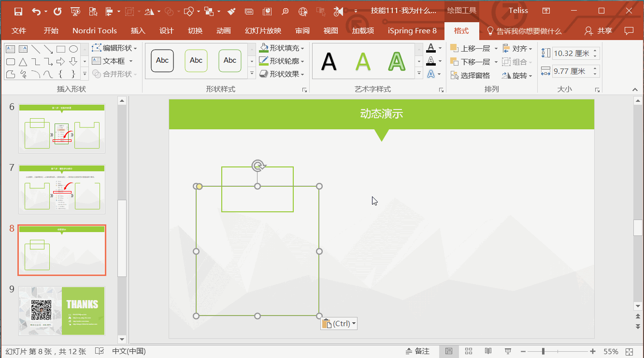Switch to the 插入 tab

click(138, 31)
